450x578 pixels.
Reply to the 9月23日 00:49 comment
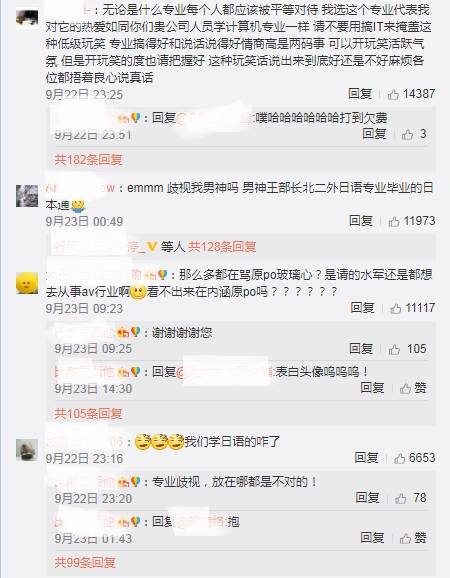tap(361, 221)
